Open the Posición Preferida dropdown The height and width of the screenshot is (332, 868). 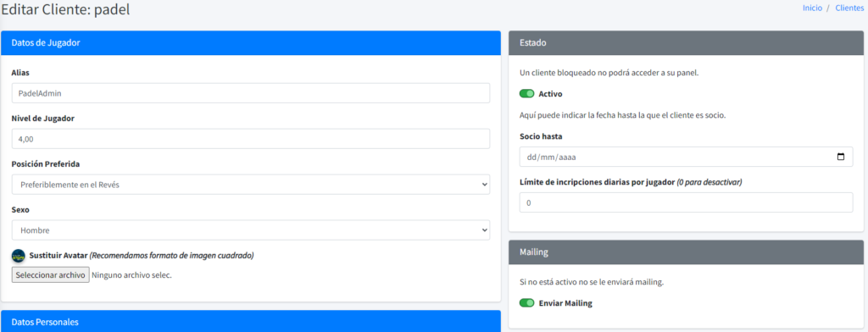[x=251, y=185]
